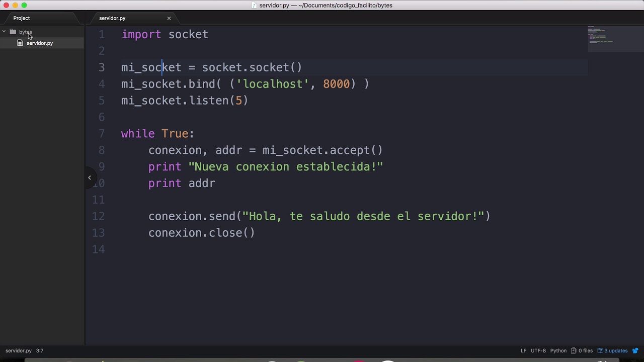Open servidor.py in the tree view
Screen dimensions: 644x362
tap(40, 43)
